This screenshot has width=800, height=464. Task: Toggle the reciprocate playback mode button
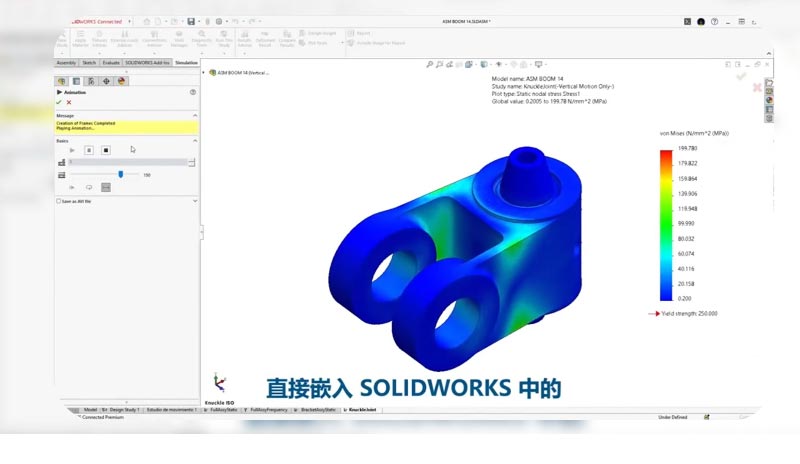point(106,187)
